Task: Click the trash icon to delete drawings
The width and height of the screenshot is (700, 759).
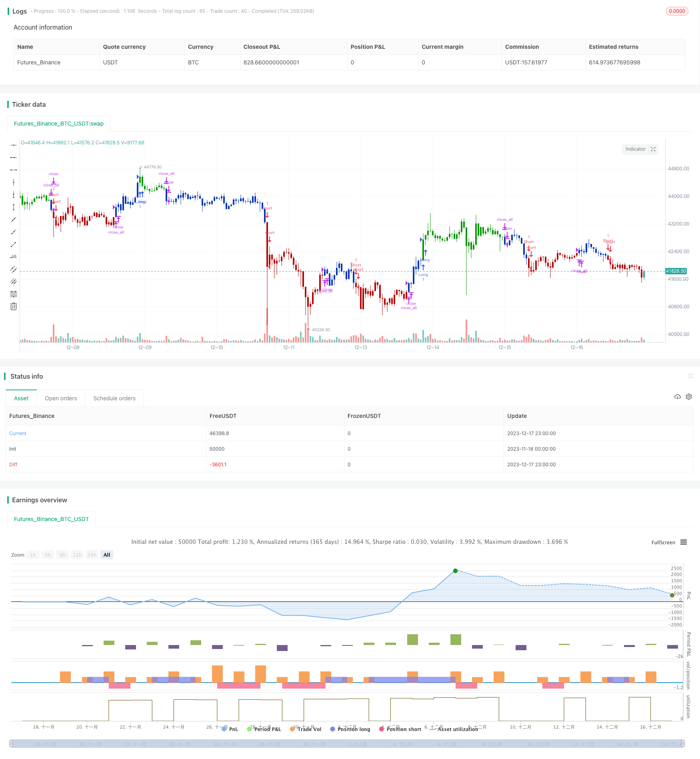Action: click(x=14, y=306)
